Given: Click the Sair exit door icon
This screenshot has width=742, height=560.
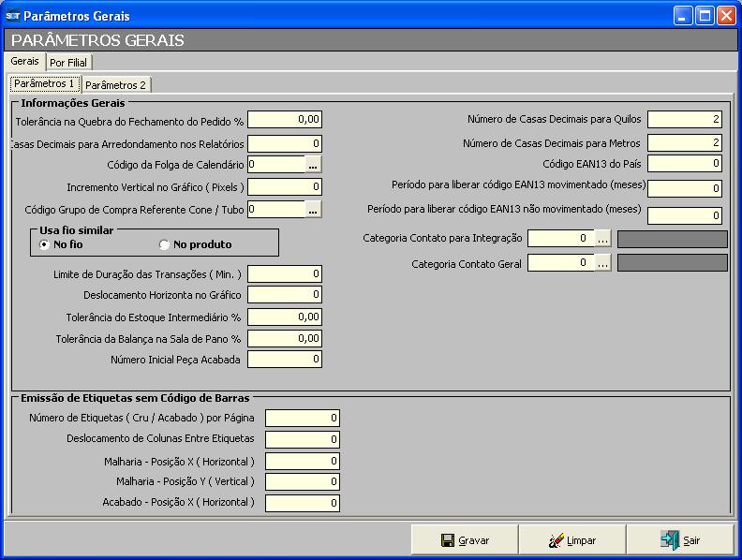Looking at the screenshot, I should click(670, 540).
